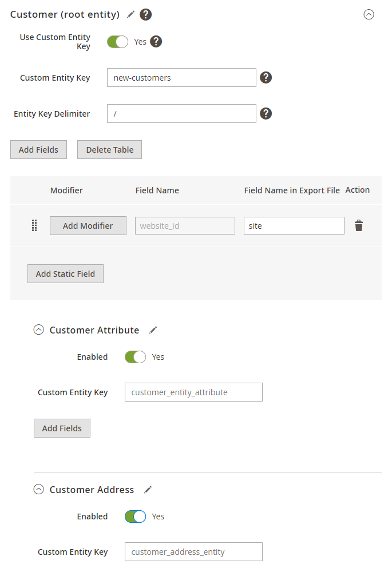The height and width of the screenshot is (572, 392).
Task: Click pencil edit icon next to Customer root entity
Action: [131, 14]
